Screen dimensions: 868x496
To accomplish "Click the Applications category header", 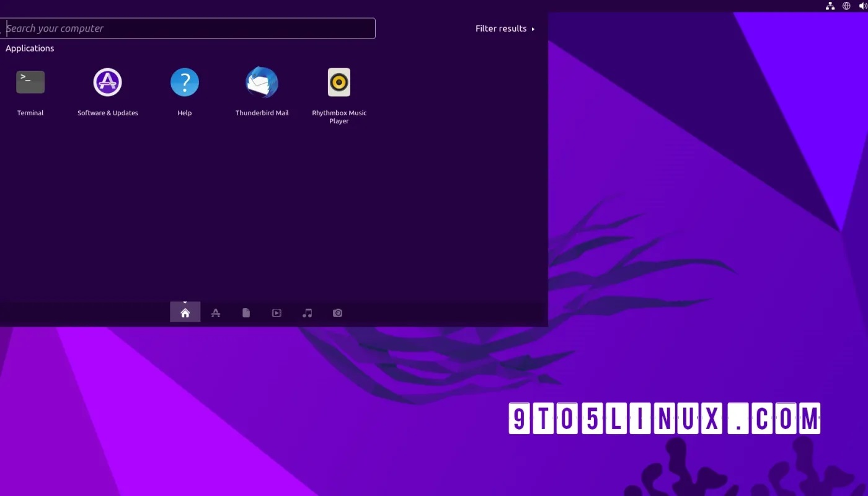I will click(30, 48).
